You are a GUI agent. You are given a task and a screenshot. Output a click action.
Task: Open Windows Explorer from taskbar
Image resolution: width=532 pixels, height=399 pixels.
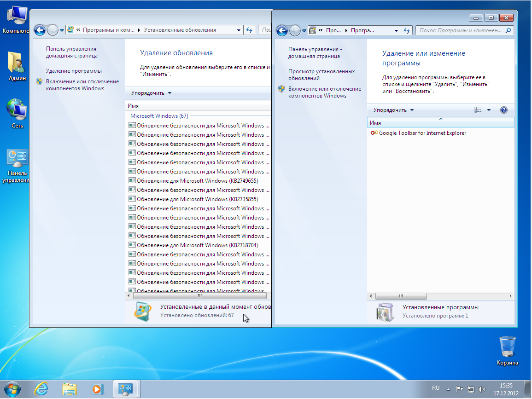70,389
